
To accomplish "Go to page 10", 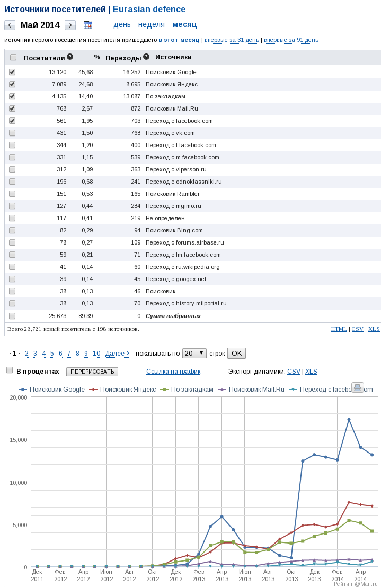I will coord(96,353).
